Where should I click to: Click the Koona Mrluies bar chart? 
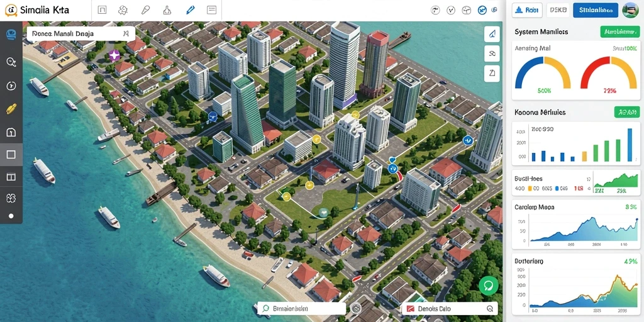click(x=576, y=145)
